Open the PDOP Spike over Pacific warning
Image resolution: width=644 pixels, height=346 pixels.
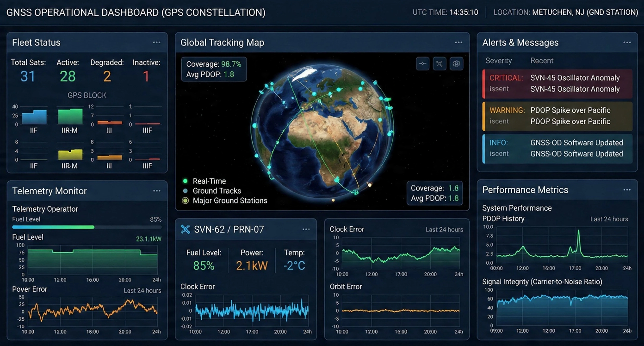(557, 116)
